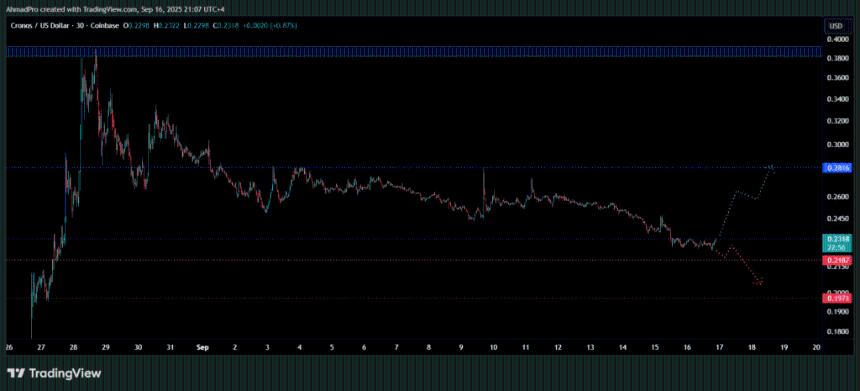This screenshot has width=860, height=391.
Task: Open the USD currency selector
Action: [836, 26]
